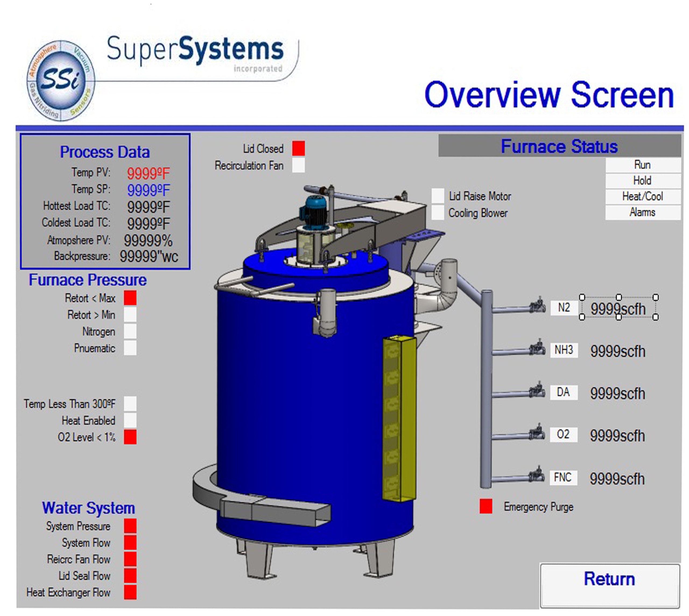The width and height of the screenshot is (689, 616).
Task: Click the red Temp PV 9999°F value
Action: click(148, 174)
